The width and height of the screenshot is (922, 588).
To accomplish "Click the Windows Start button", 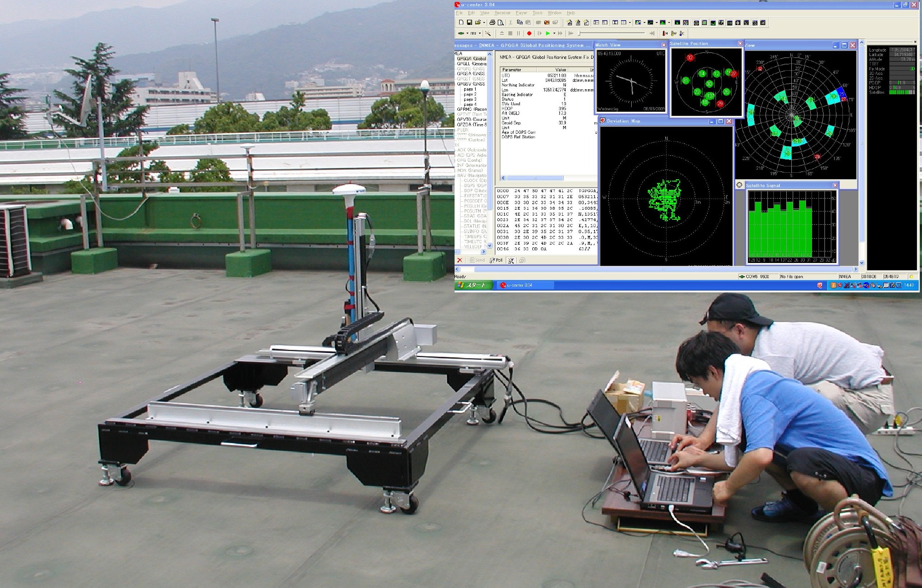I will 473,285.
